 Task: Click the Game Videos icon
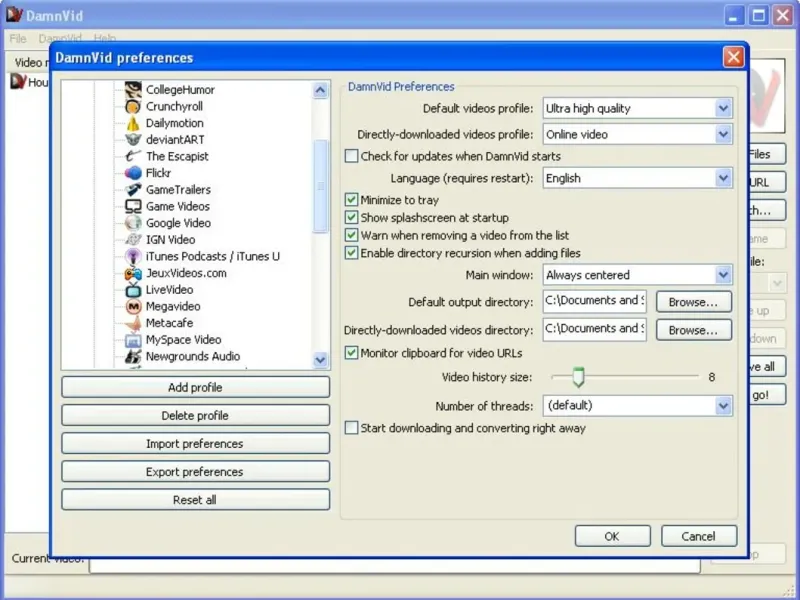point(133,206)
